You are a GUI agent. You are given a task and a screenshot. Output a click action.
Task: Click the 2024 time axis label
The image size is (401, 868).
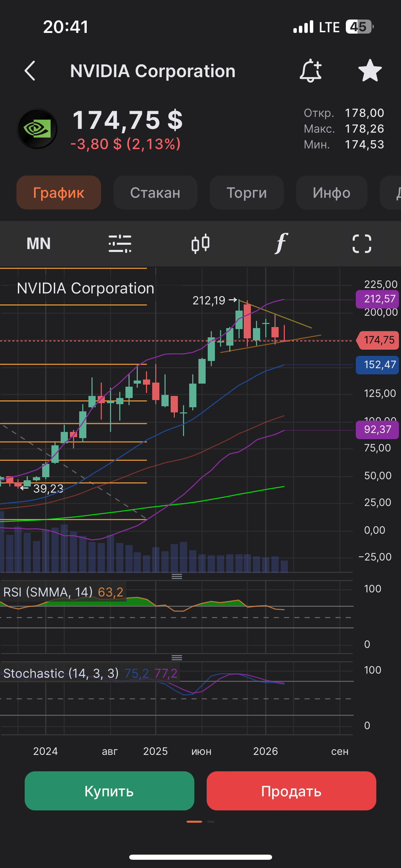pyautogui.click(x=46, y=751)
